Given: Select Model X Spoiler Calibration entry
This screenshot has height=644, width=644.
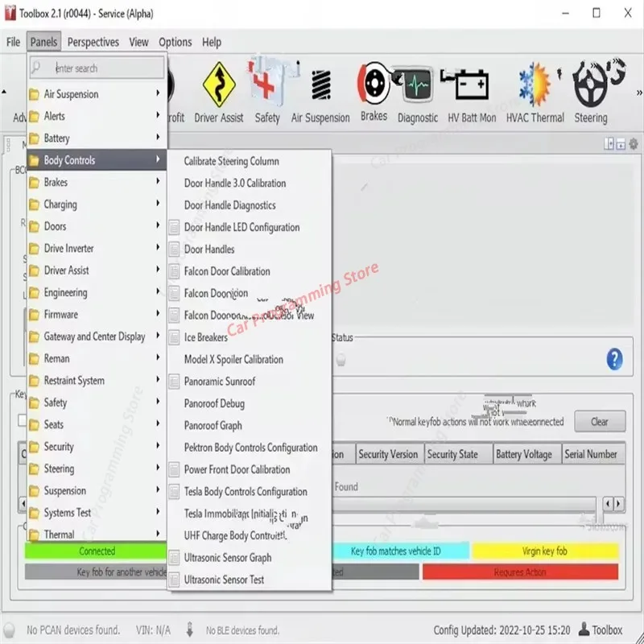Looking at the screenshot, I should coord(250,359).
